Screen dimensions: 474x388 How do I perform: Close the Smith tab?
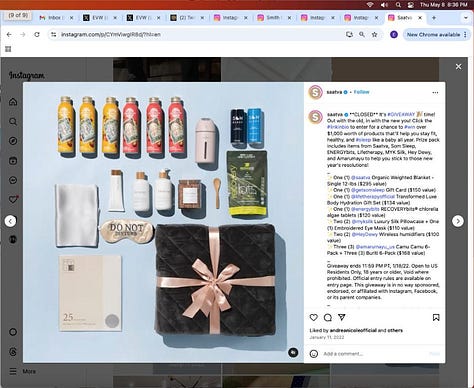coord(289,18)
